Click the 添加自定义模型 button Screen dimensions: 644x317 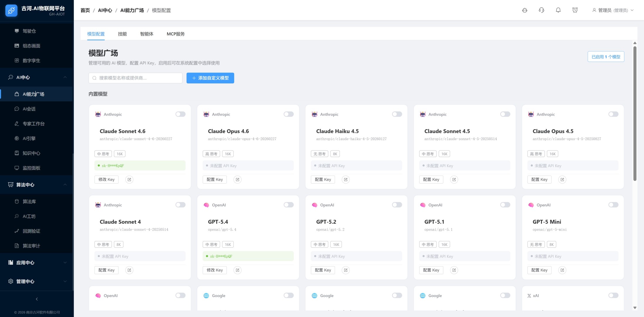tap(210, 78)
